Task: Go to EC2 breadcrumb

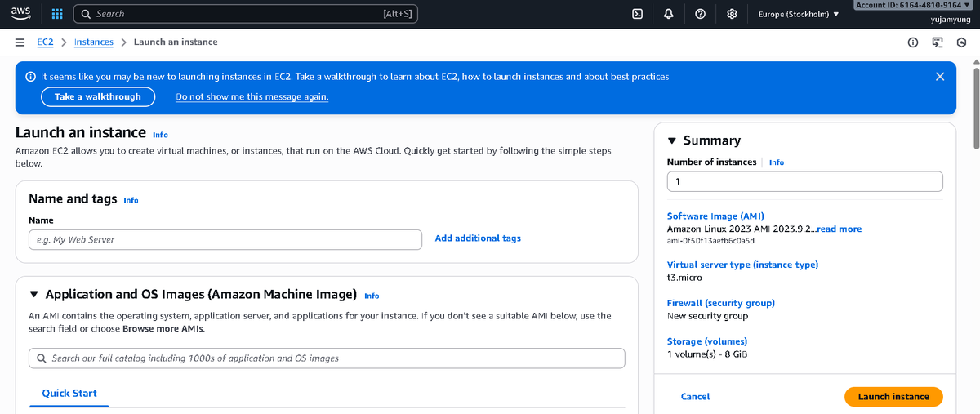Action: (x=46, y=42)
